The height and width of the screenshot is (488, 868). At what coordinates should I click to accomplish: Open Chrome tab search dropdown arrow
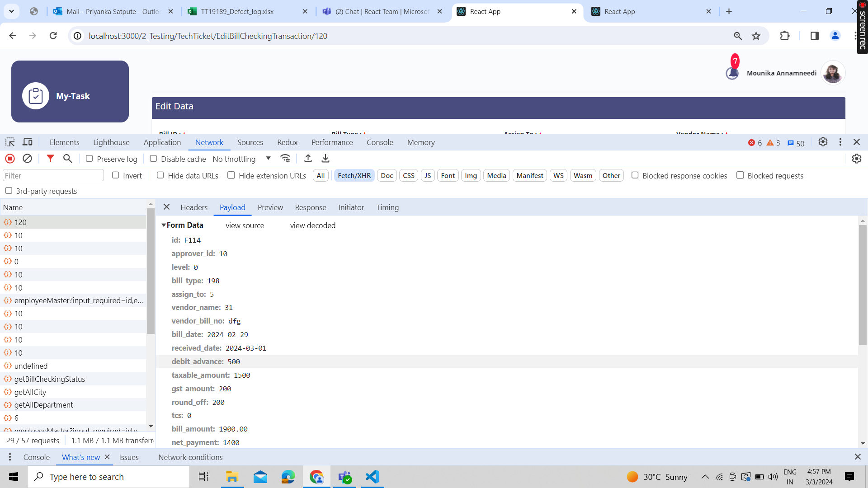(11, 11)
